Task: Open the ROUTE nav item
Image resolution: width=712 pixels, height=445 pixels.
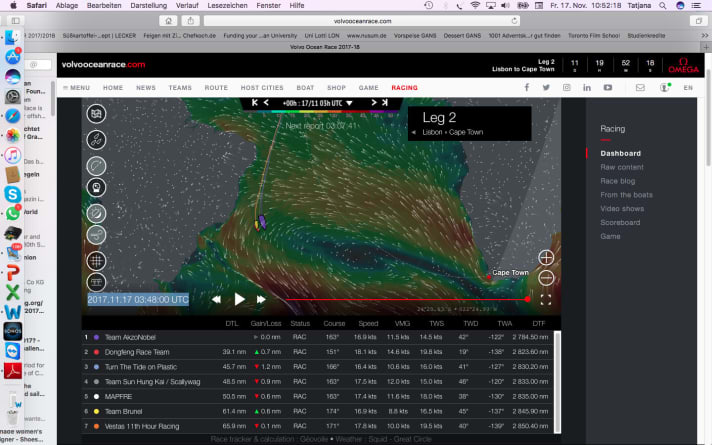Action: 216,88
